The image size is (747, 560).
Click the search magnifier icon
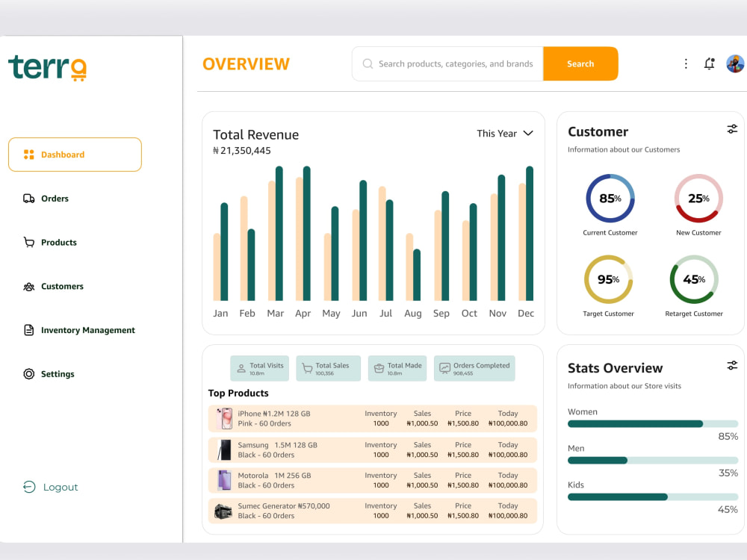[x=368, y=63]
